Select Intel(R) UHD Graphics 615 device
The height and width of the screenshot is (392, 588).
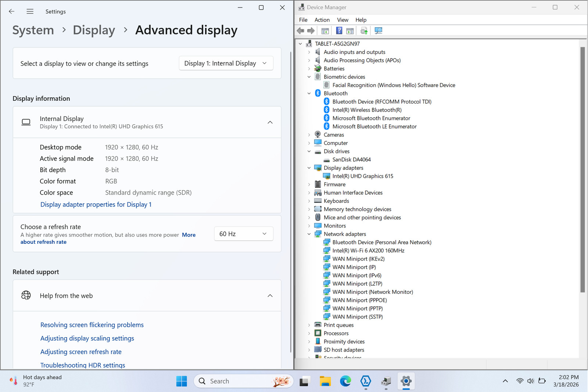[x=363, y=176]
